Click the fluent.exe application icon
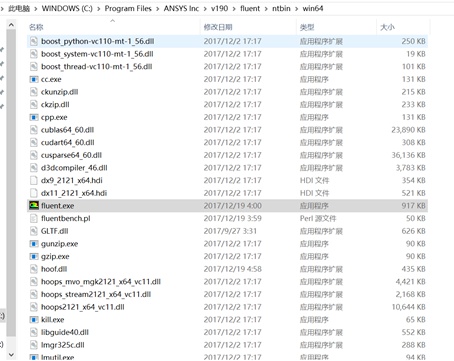 [34, 206]
